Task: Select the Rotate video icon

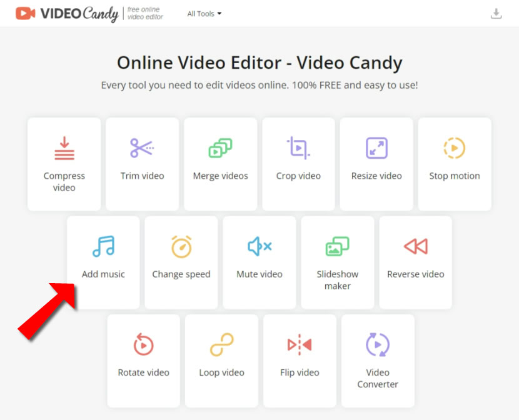Action: coord(143,344)
